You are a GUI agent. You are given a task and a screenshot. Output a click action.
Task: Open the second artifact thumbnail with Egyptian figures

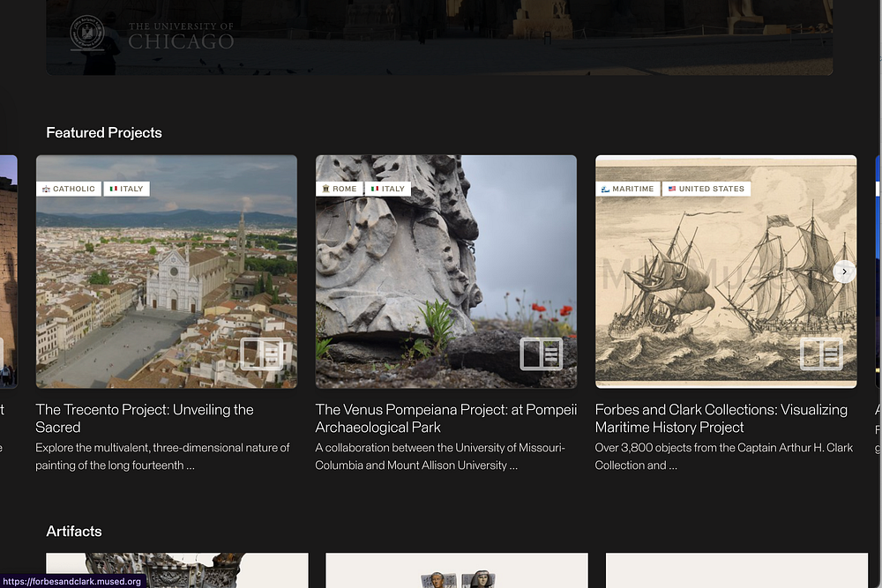tap(457, 570)
